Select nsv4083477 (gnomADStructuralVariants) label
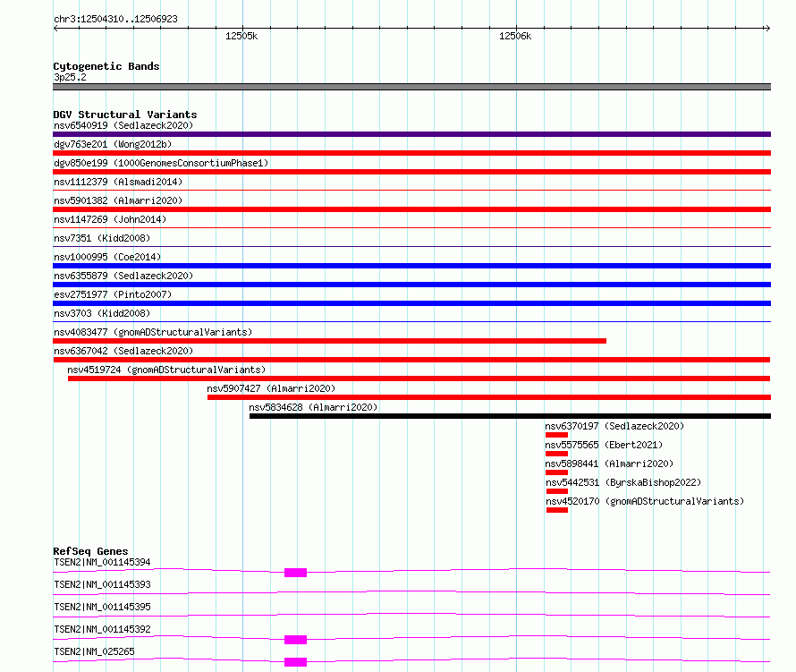The width and height of the screenshot is (796, 672). (153, 332)
